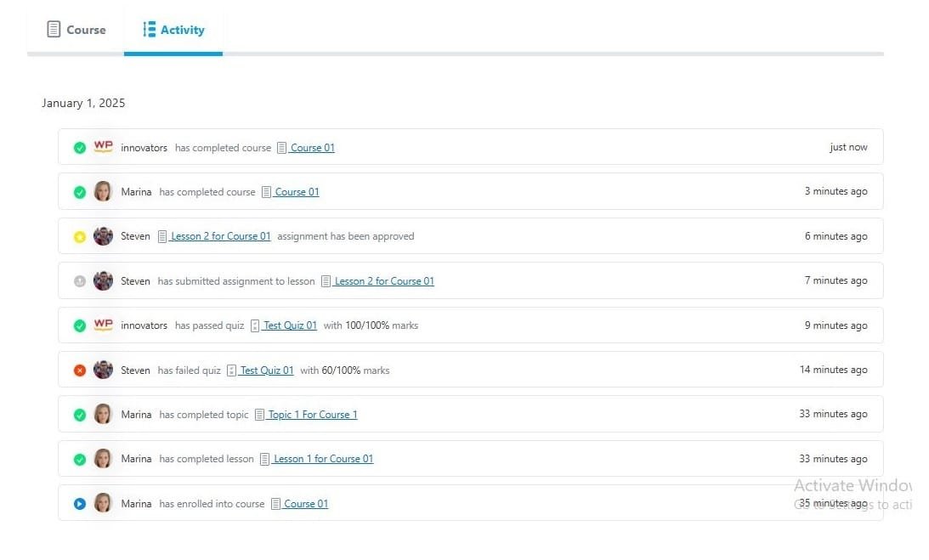Click Marina's avatar in completed topic row
This screenshot has height=560, width=929.
103,414
